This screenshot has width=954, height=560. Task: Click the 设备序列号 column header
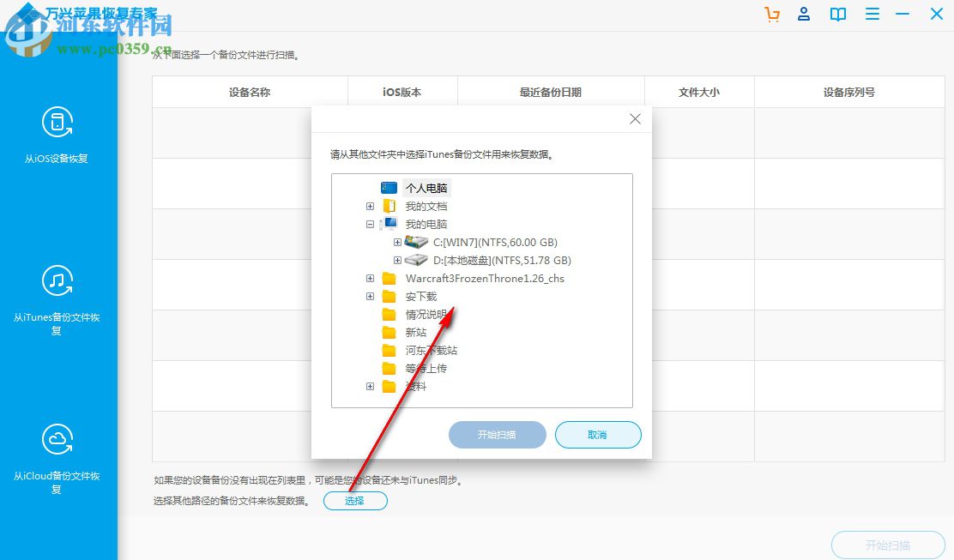(x=849, y=91)
